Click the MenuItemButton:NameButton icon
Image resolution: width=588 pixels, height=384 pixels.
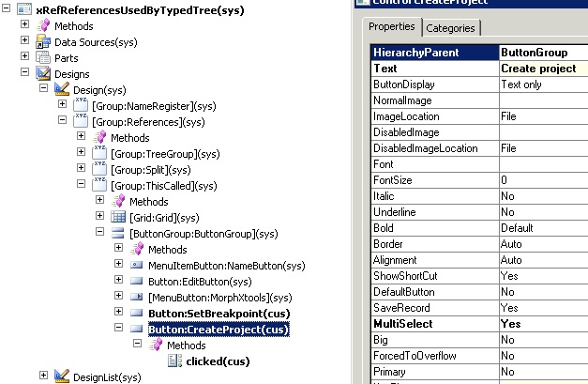tap(137, 265)
